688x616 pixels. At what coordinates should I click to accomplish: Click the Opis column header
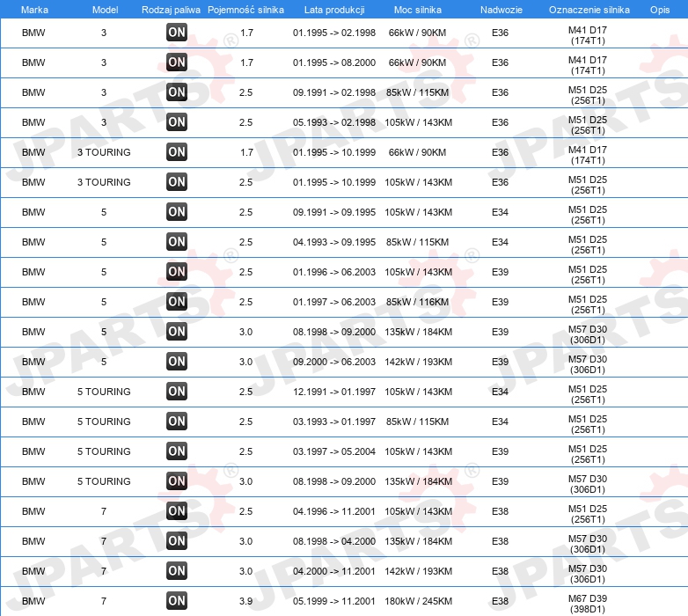[x=660, y=10]
